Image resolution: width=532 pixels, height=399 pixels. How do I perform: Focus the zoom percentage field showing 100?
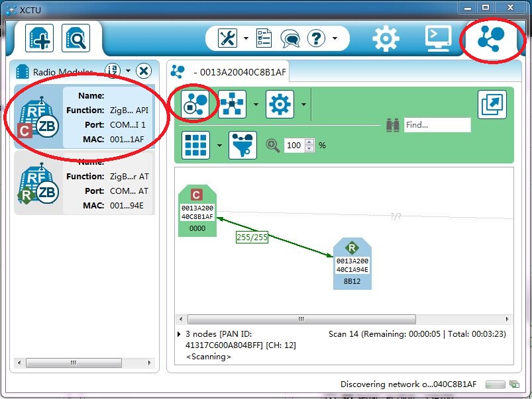[294, 146]
